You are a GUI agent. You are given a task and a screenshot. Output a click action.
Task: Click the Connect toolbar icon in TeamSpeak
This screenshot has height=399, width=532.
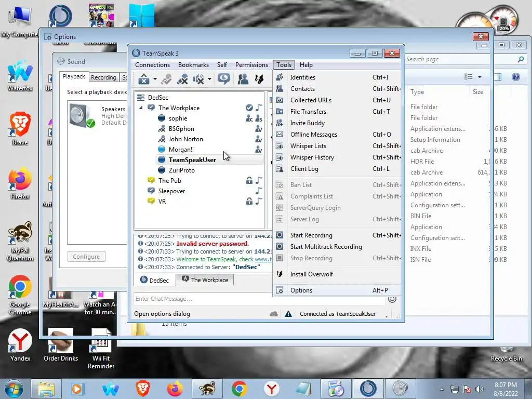tap(144, 79)
